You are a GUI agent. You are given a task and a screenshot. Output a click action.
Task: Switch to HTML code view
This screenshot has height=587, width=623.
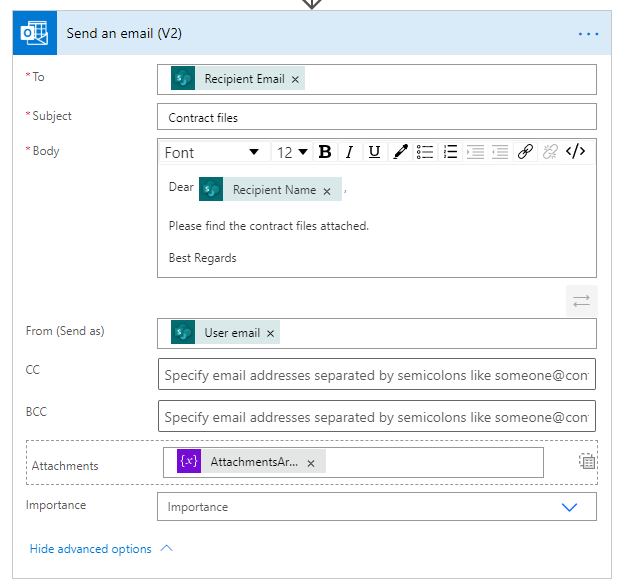575,152
